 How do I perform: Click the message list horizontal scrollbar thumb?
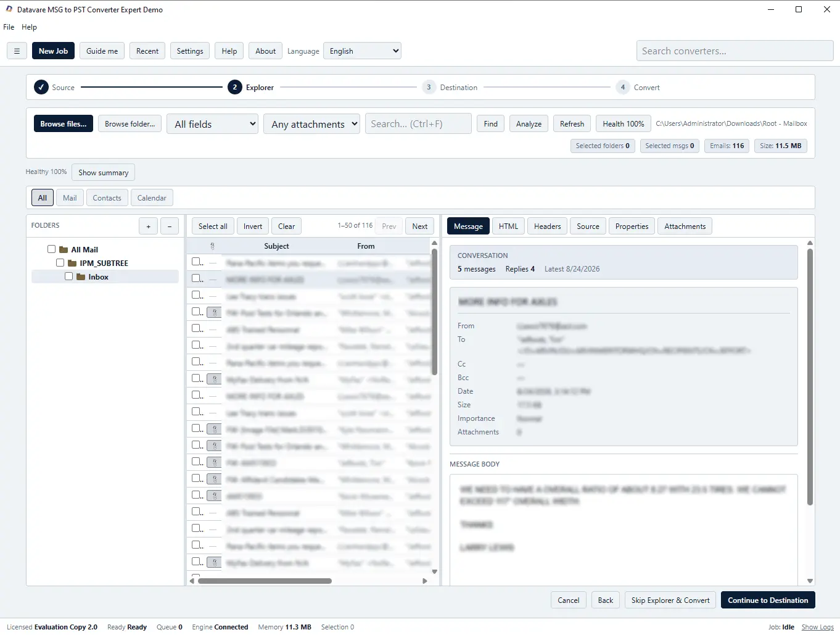265,581
